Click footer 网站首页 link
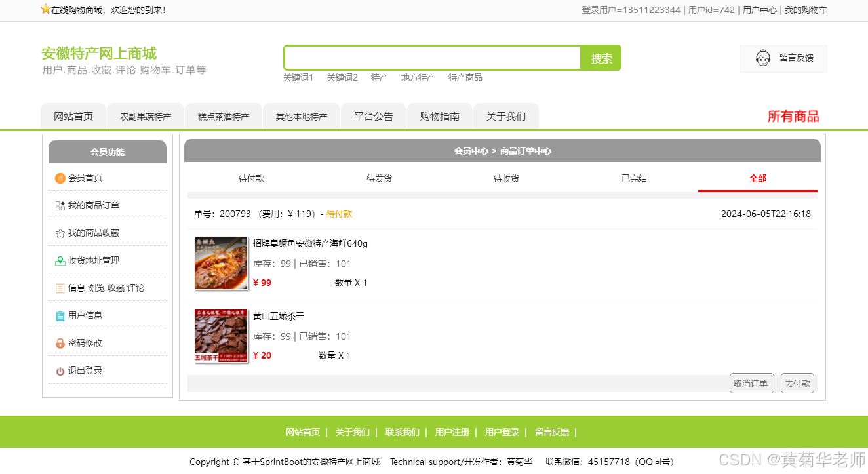 coord(303,432)
